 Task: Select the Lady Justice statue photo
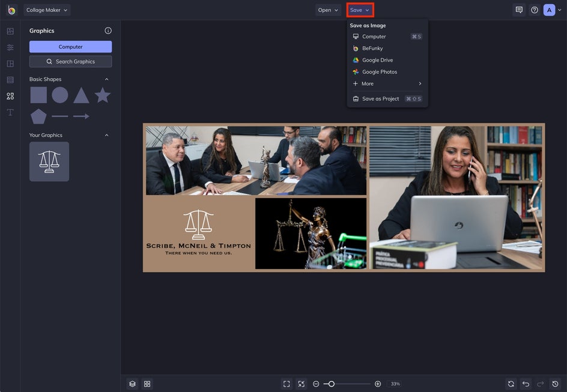point(311,234)
